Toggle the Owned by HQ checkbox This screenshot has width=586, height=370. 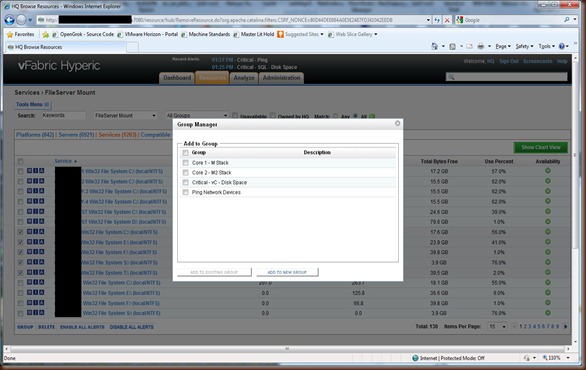pyautogui.click(x=273, y=115)
